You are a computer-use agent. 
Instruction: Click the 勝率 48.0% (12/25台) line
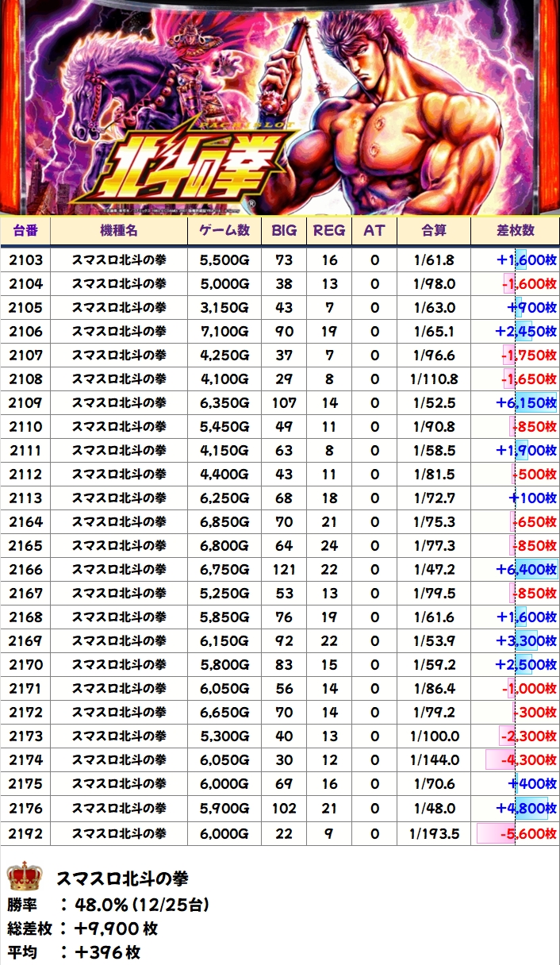[x=108, y=905]
